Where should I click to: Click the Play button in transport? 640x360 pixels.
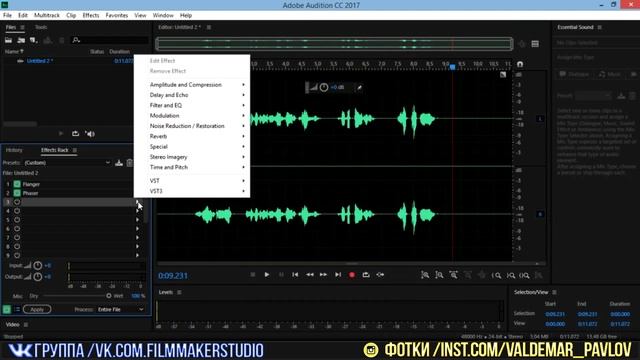pos(267,275)
